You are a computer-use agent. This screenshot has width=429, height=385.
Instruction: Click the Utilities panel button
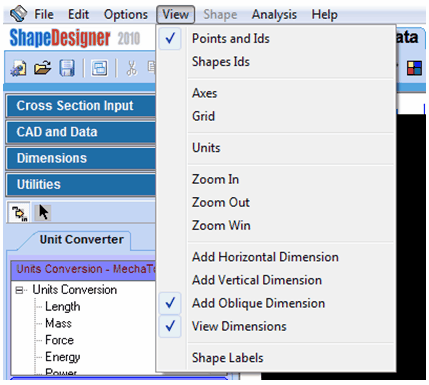[x=81, y=185]
